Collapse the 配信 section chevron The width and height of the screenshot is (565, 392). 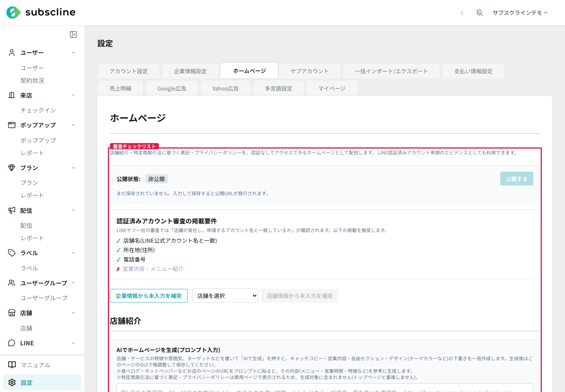click(73, 211)
